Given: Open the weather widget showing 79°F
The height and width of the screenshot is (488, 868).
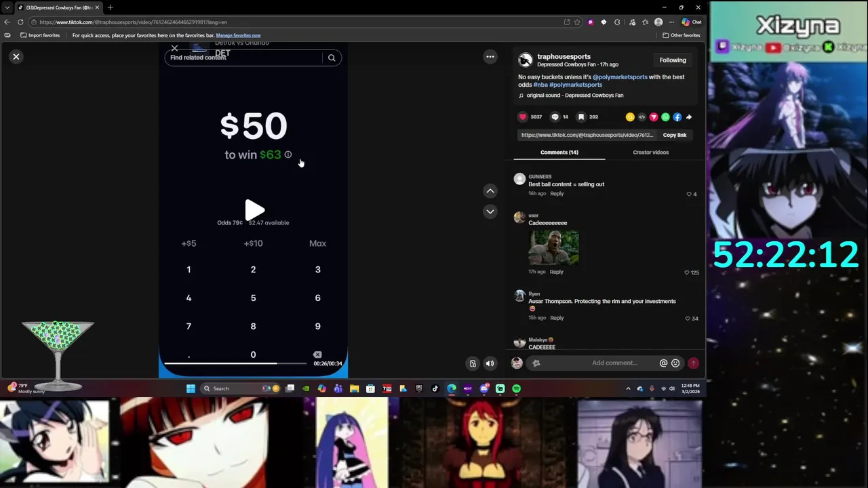Looking at the screenshot, I should 26,388.
